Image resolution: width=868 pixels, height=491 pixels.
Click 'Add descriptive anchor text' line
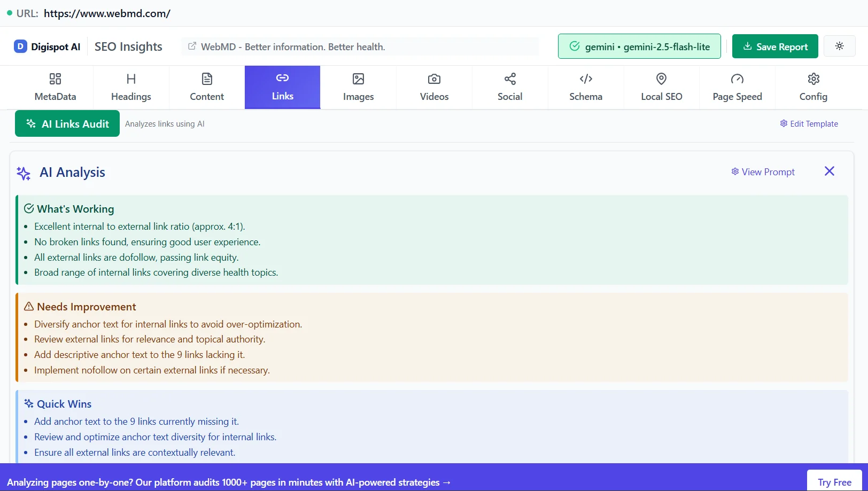pos(139,355)
